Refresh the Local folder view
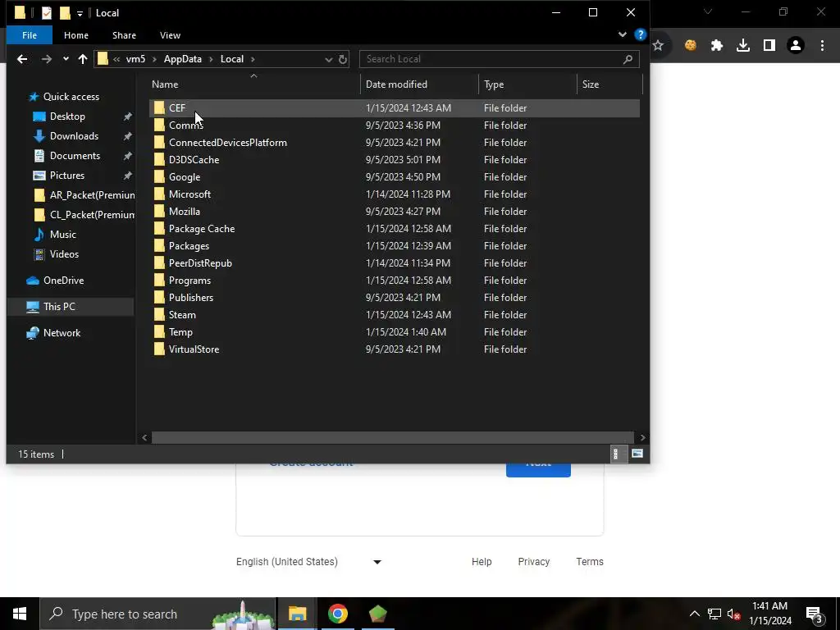 [343, 59]
